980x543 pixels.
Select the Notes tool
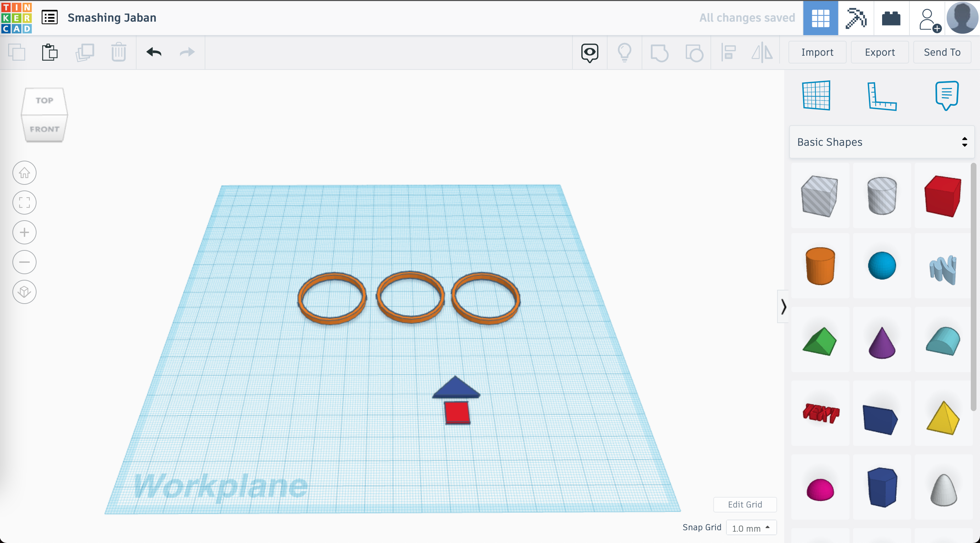point(947,95)
